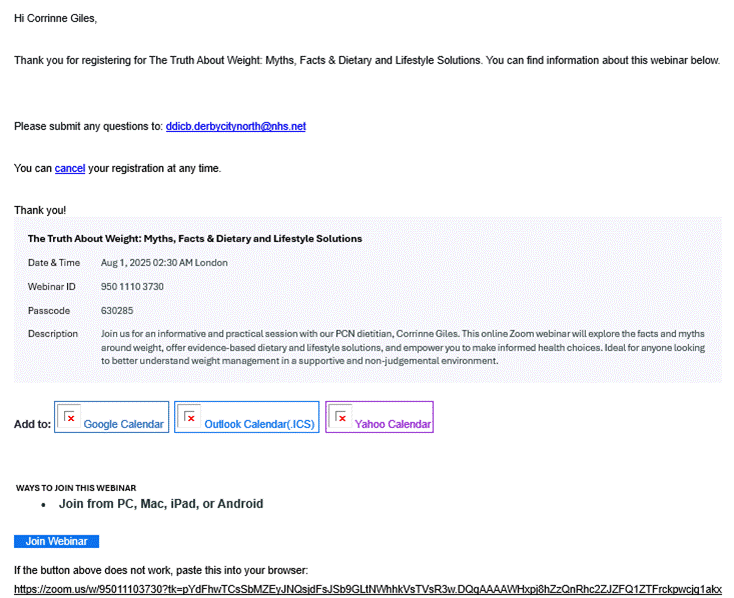The image size is (734, 598).
Task: Click the broken Google Calendar image icon
Action: tap(69, 416)
